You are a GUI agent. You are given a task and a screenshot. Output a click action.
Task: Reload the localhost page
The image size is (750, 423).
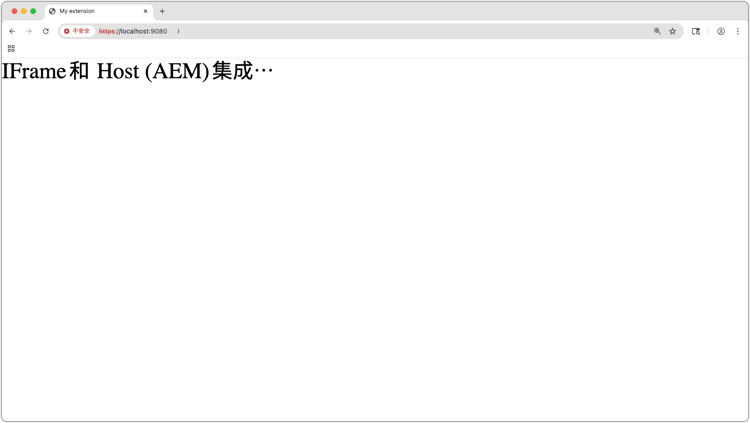coord(46,31)
